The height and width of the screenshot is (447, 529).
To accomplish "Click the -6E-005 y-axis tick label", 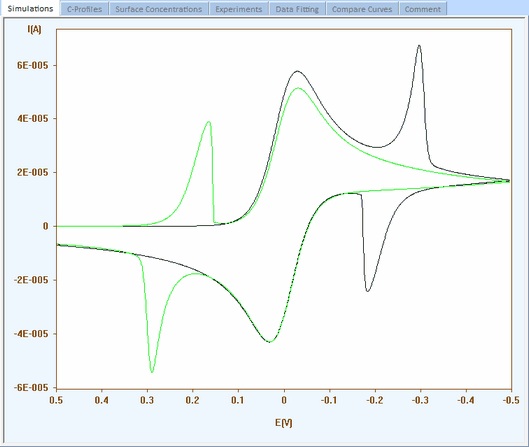I will pos(31,387).
